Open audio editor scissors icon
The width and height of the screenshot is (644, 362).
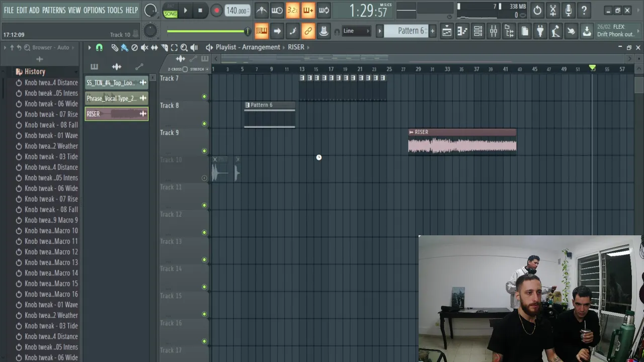[553, 10]
